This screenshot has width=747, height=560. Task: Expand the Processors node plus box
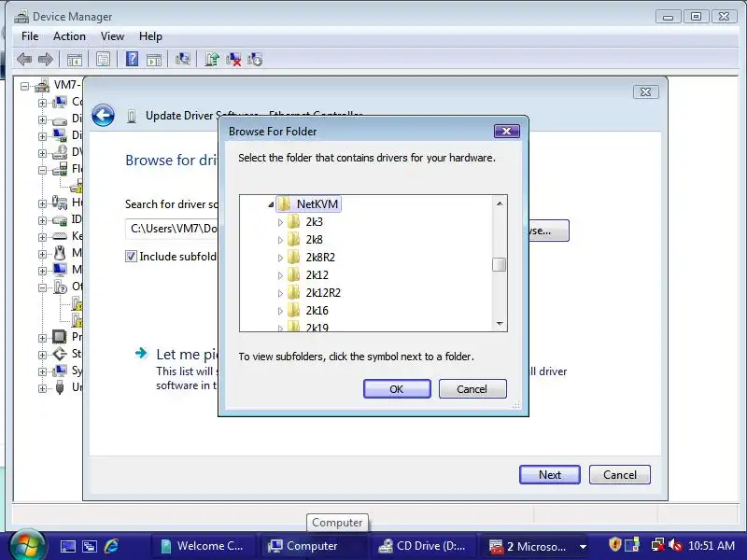tap(42, 338)
